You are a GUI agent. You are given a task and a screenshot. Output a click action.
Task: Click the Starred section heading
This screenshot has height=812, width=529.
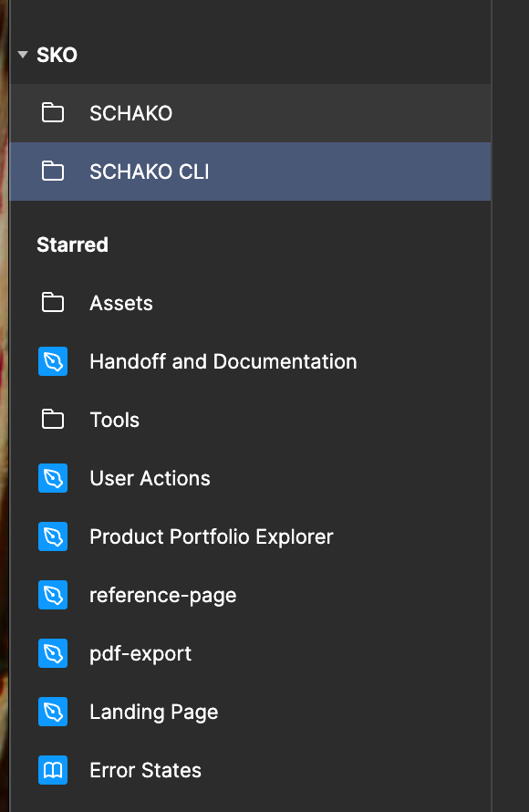(x=72, y=245)
